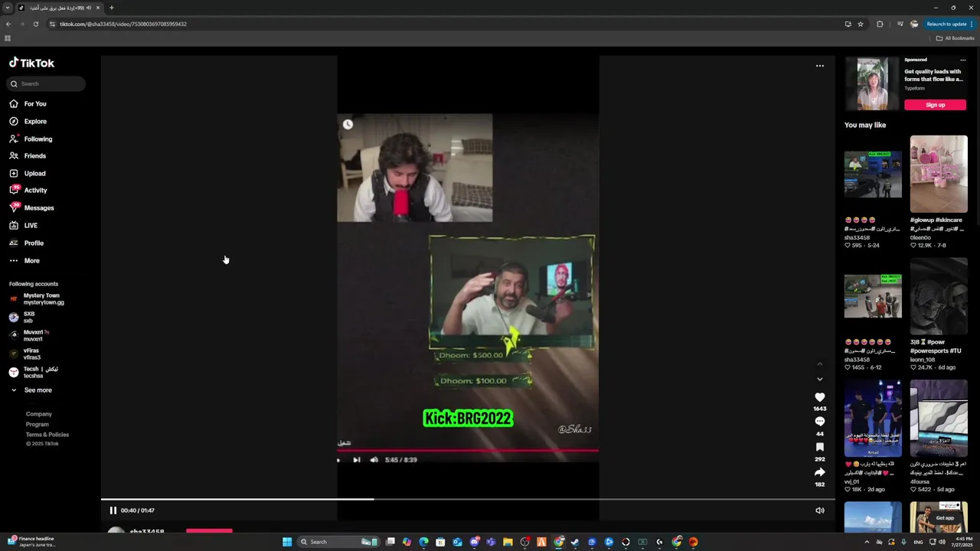The height and width of the screenshot is (551, 980).
Task: Open the ENG language switcher
Action: coord(918,542)
